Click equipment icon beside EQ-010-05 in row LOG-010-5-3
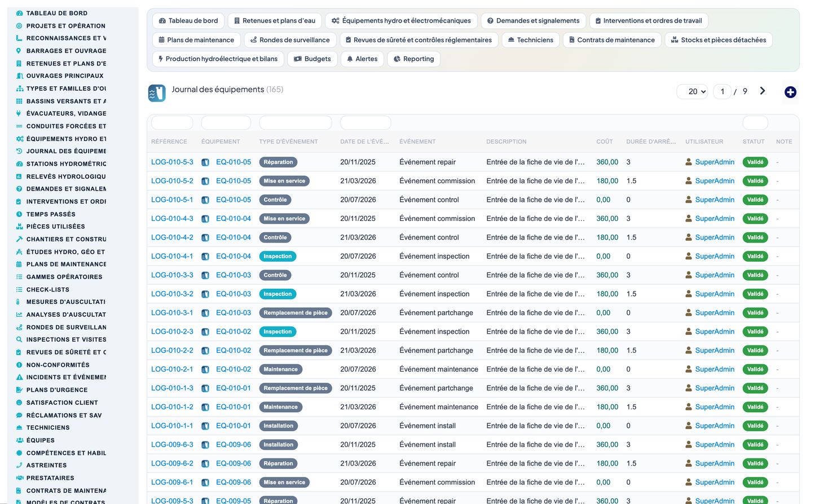 click(205, 162)
